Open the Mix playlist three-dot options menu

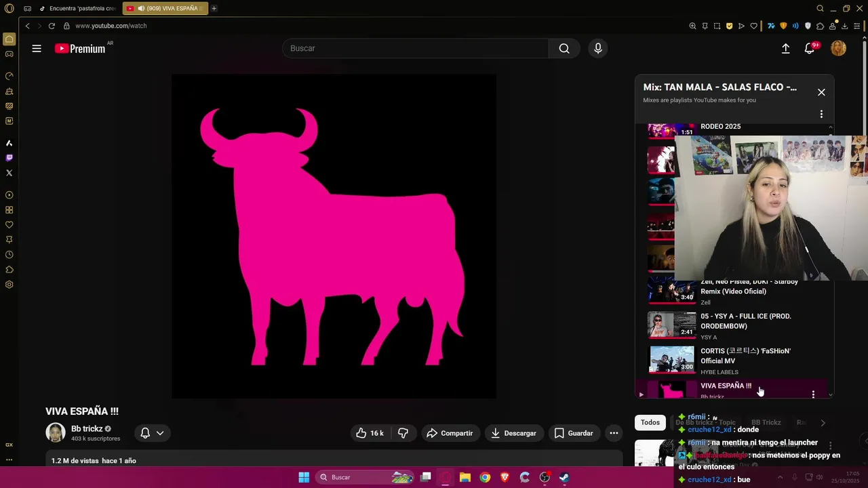point(821,114)
